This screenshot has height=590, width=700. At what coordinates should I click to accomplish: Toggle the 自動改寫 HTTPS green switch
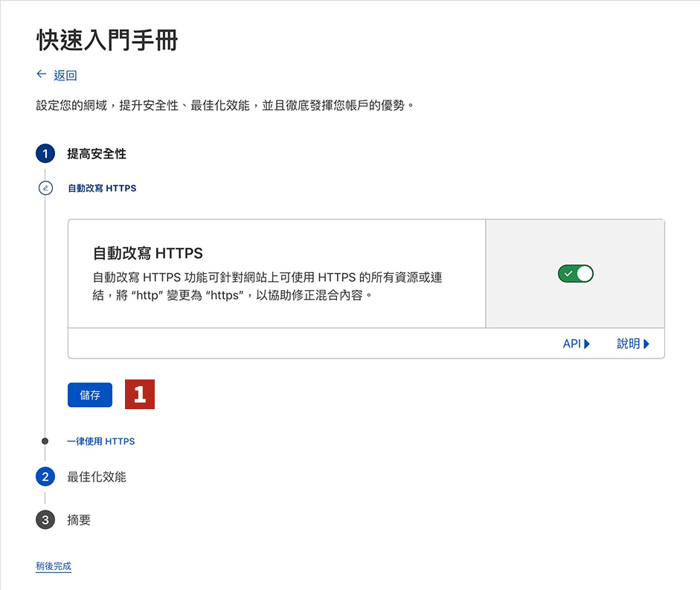(x=576, y=274)
